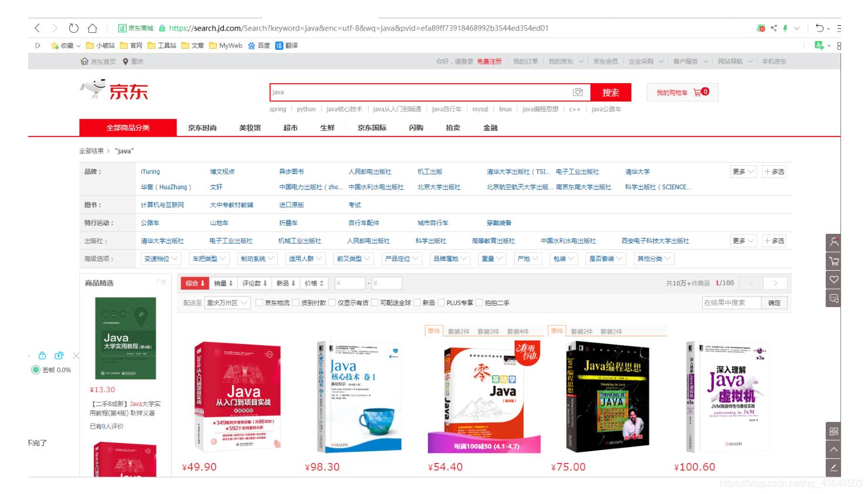This screenshot has width=868, height=494.
Task: Click the right sidebar QR code icon
Action: [833, 431]
